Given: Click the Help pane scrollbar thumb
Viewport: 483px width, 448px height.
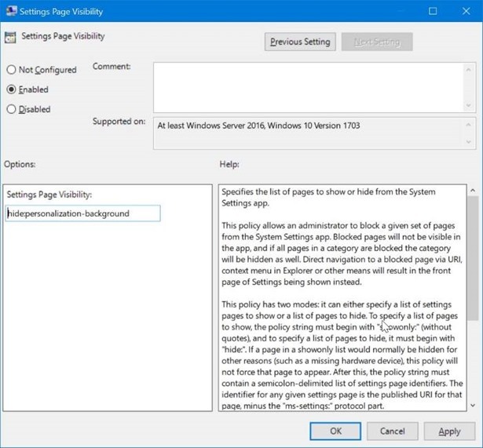Looking at the screenshot, I should (473, 258).
